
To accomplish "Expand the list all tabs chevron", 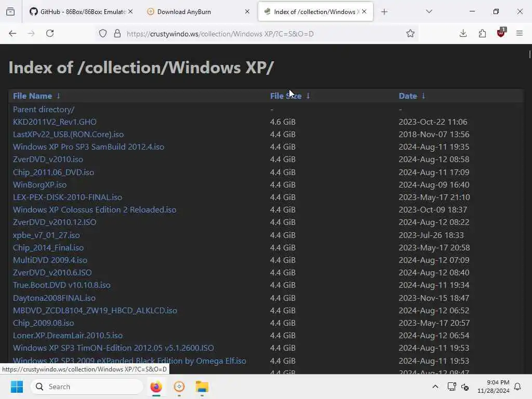I will tap(429, 11).
